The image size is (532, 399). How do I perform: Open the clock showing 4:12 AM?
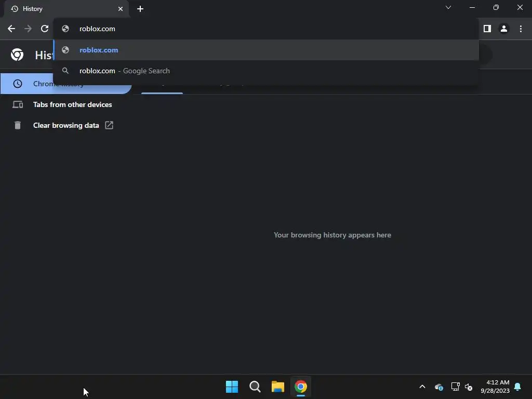click(495, 387)
